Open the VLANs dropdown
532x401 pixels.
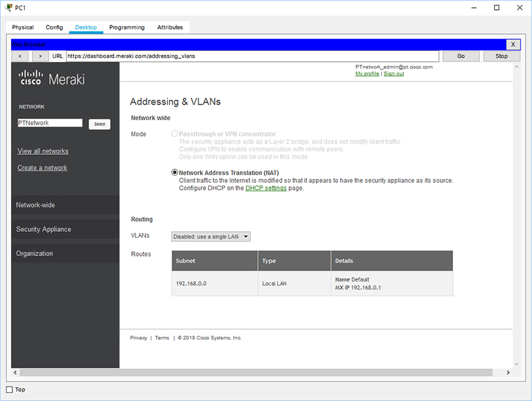click(x=211, y=236)
